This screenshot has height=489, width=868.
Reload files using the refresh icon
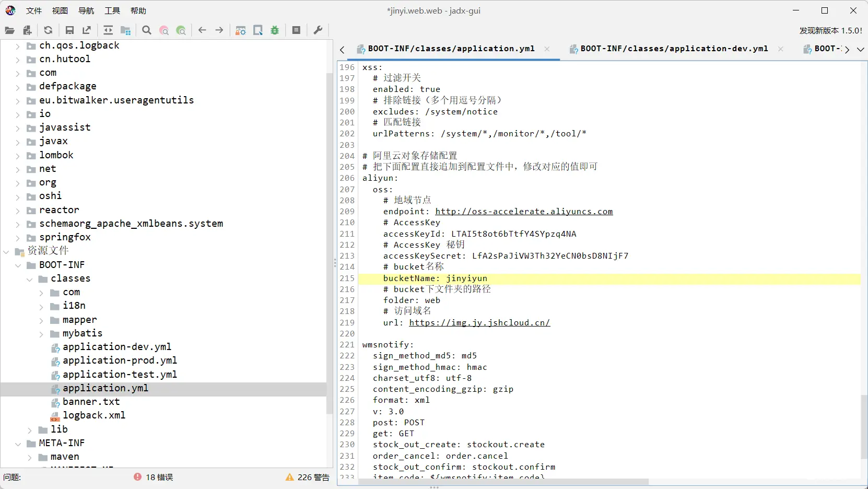tap(48, 30)
